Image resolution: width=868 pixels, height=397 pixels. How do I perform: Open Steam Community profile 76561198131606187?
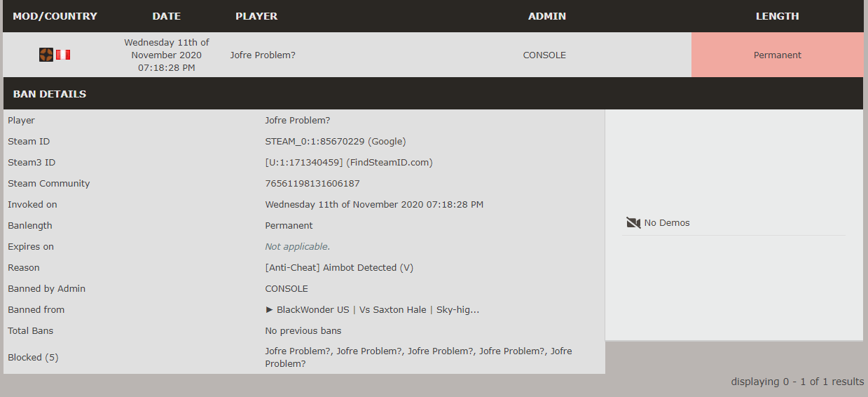[312, 184]
